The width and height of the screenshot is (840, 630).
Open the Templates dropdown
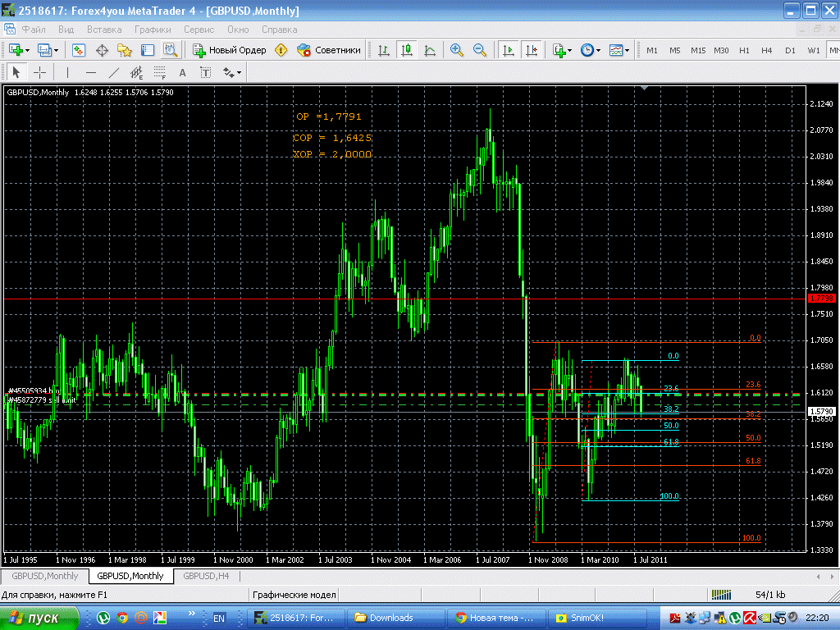tap(628, 50)
